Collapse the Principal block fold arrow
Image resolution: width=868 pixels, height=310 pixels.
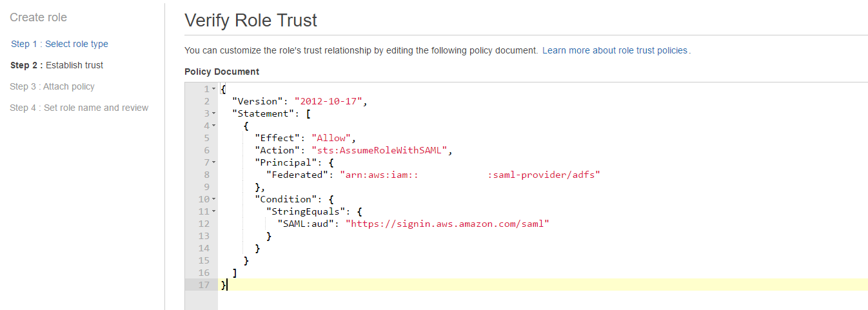213,162
